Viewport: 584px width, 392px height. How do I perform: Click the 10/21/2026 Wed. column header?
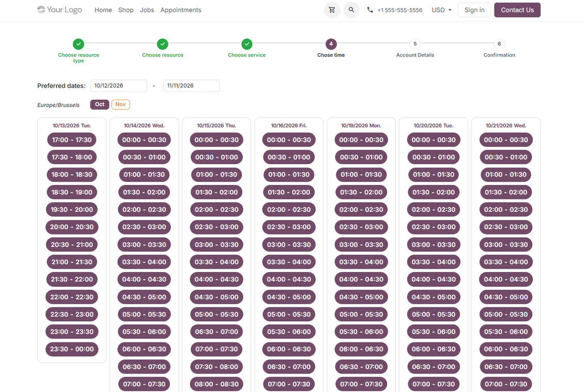pyautogui.click(x=506, y=126)
